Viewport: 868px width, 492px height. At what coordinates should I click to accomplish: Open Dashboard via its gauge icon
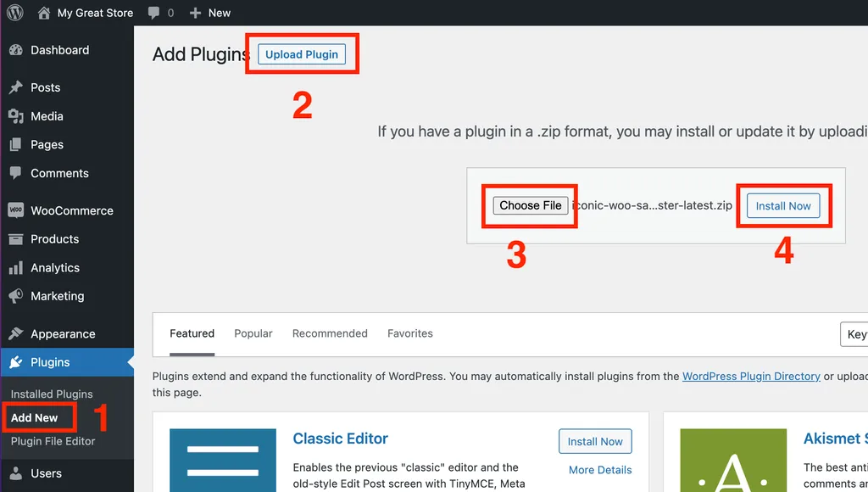16,50
